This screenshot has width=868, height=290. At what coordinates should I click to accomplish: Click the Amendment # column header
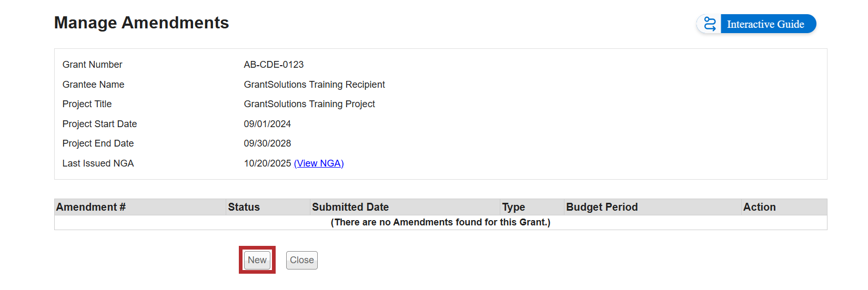(91, 207)
